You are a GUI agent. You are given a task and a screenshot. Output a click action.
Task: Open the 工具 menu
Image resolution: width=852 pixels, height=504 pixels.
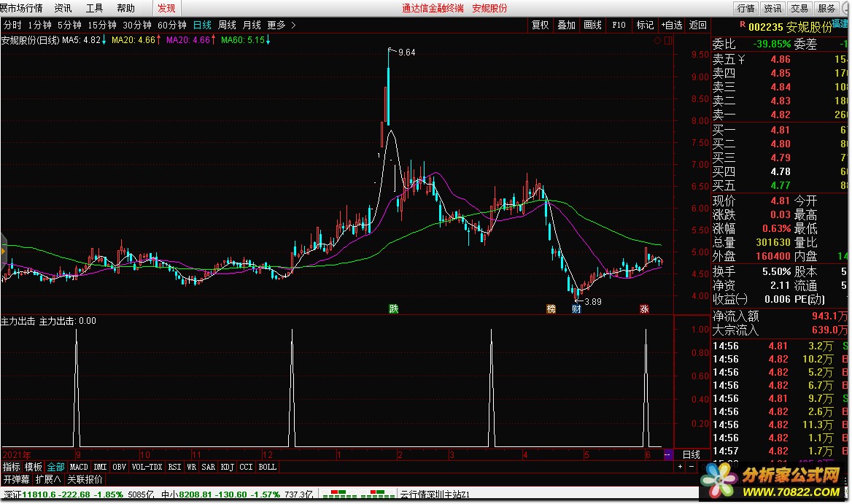click(95, 8)
